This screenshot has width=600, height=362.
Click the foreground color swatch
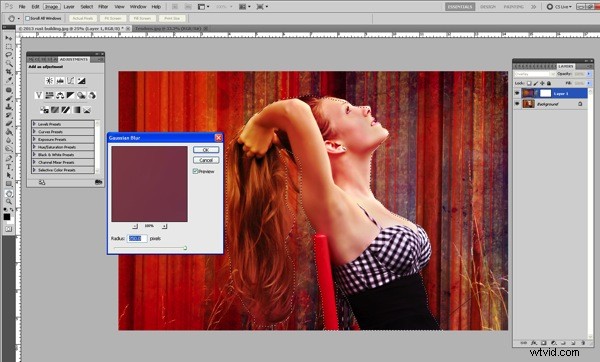coord(7,217)
